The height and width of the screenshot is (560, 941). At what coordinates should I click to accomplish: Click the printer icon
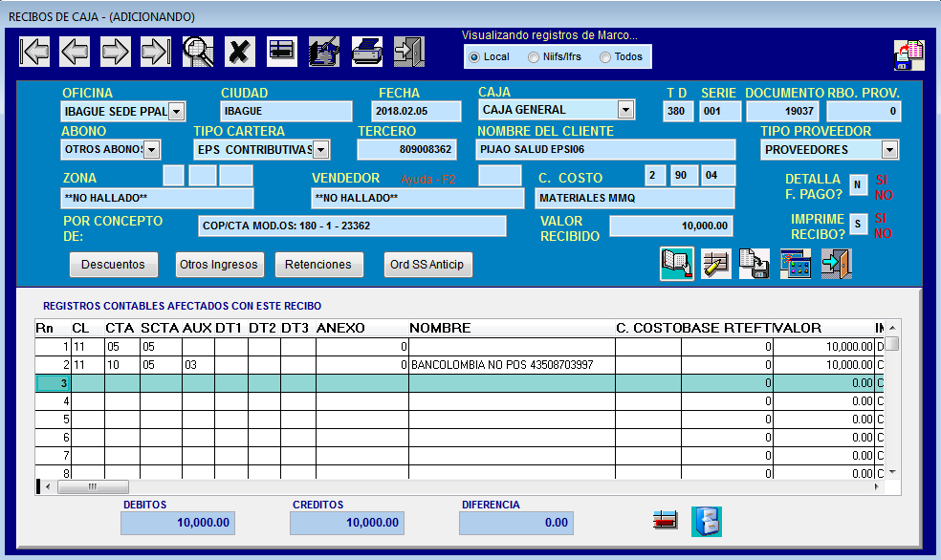[366, 52]
